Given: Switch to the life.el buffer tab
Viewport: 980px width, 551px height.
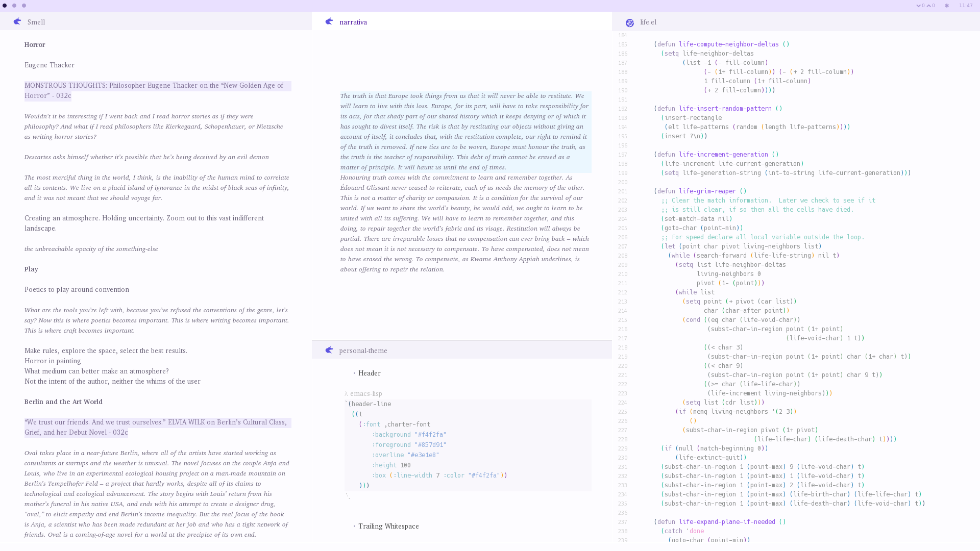Looking at the screenshot, I should tap(648, 22).
